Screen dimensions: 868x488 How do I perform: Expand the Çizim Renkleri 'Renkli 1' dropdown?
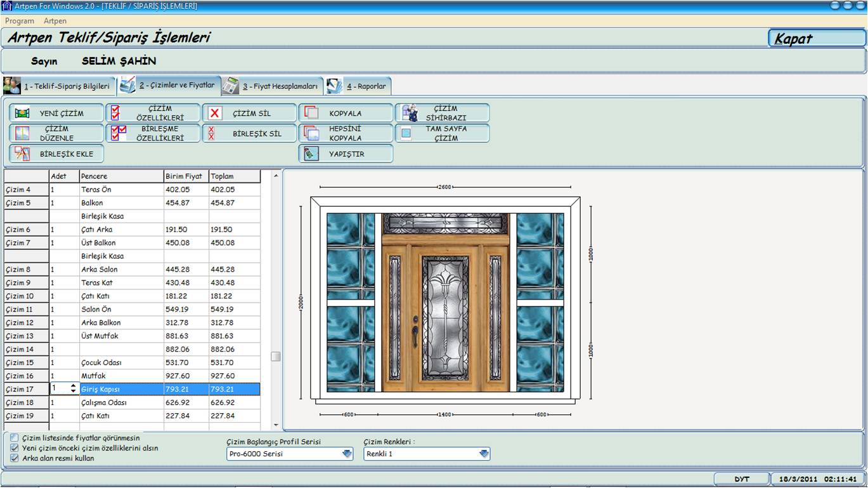click(484, 454)
